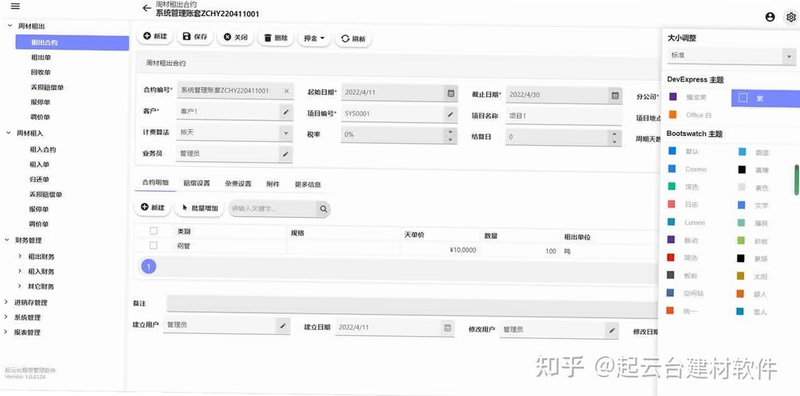Viewport: 800px width, 396px height.
Task: Switch to the 合约明细 tab
Action: click(x=155, y=183)
